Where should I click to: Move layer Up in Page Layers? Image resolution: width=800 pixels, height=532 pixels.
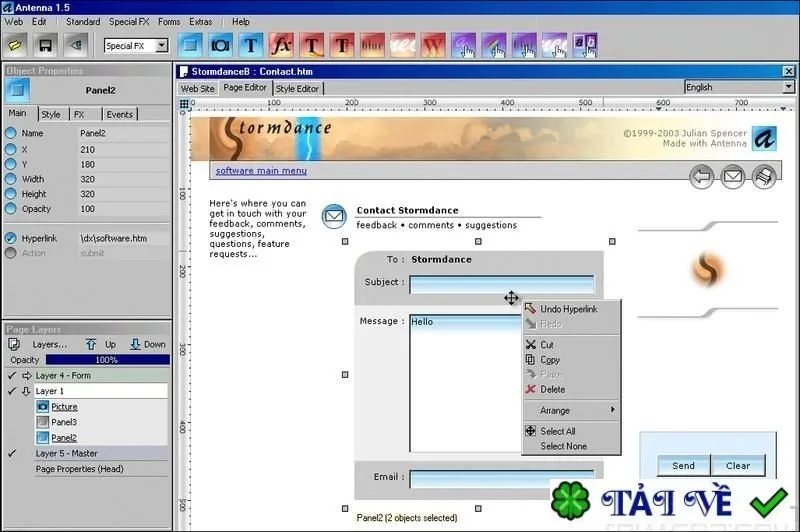click(101, 344)
